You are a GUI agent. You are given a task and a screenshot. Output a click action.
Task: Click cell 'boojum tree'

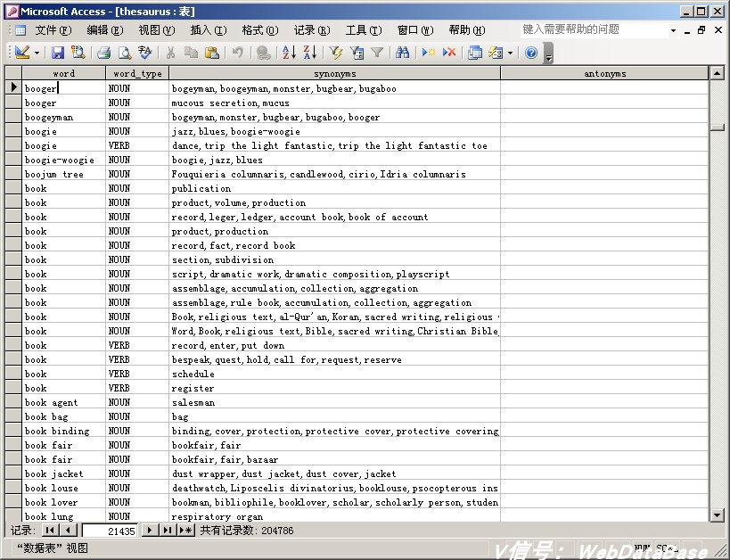(64, 174)
